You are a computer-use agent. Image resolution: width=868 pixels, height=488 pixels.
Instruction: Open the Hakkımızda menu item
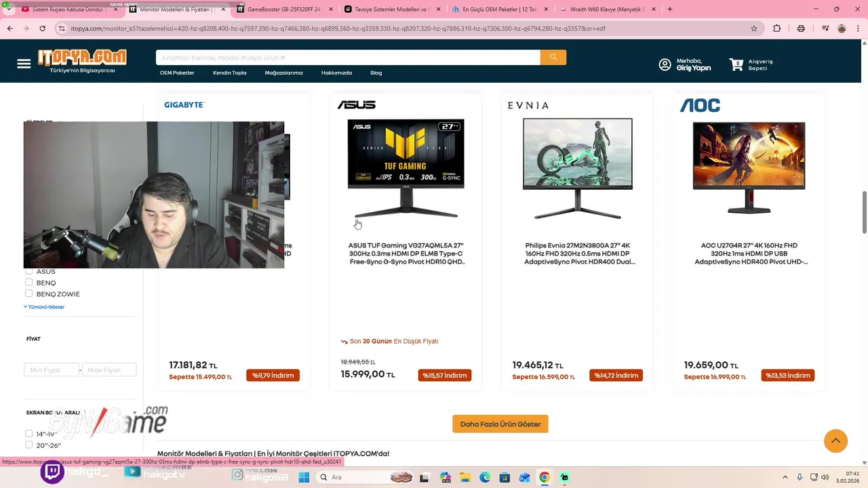[336, 73]
